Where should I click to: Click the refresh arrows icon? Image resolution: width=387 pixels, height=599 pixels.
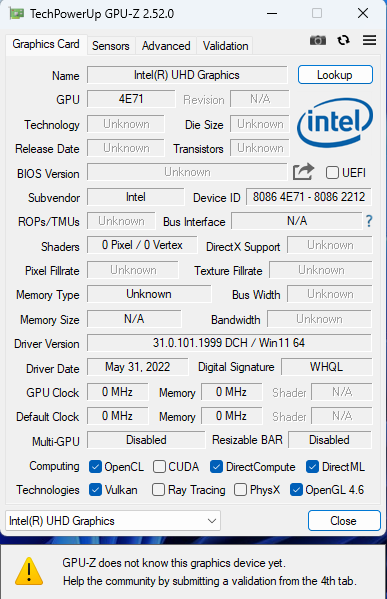tap(343, 40)
